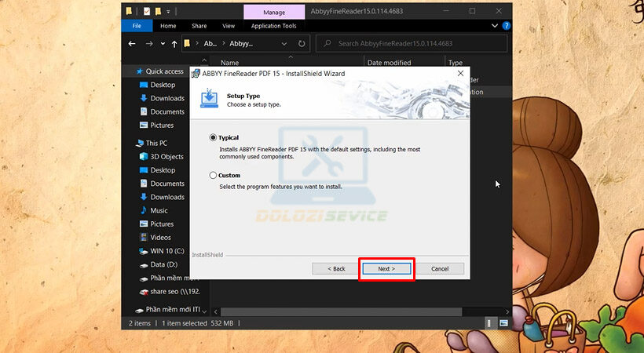Open the recent locations dropdown arrow
The height and width of the screenshot is (353, 644).
point(162,44)
